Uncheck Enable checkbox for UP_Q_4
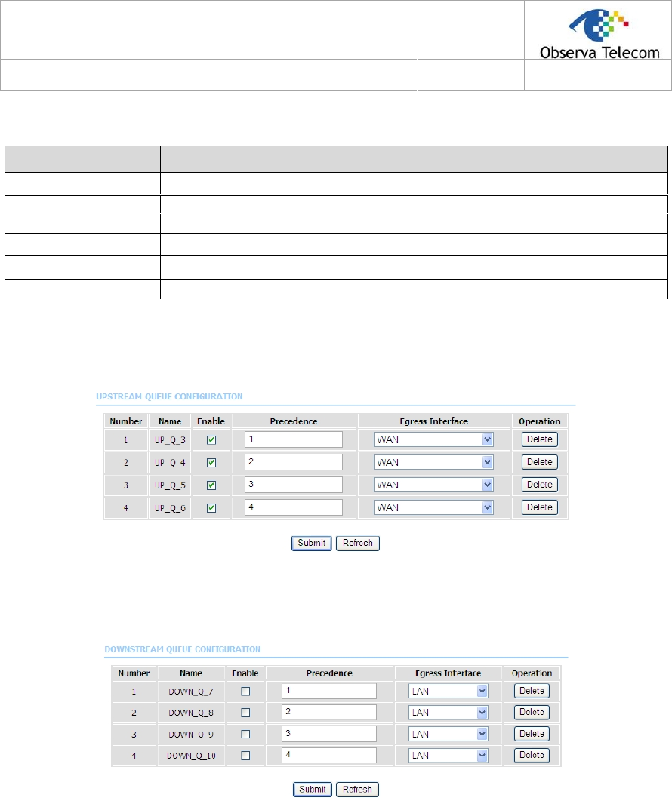672x798 pixels. (x=211, y=463)
